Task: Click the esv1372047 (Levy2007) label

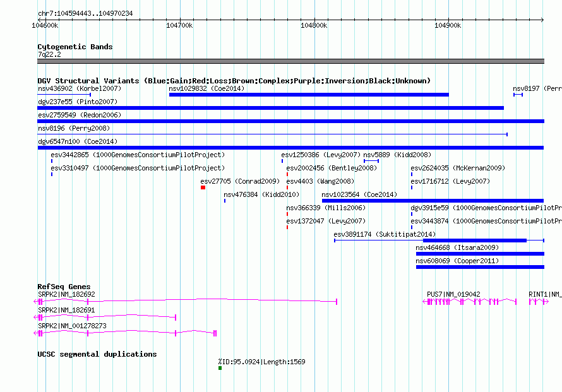Action: 326,221
